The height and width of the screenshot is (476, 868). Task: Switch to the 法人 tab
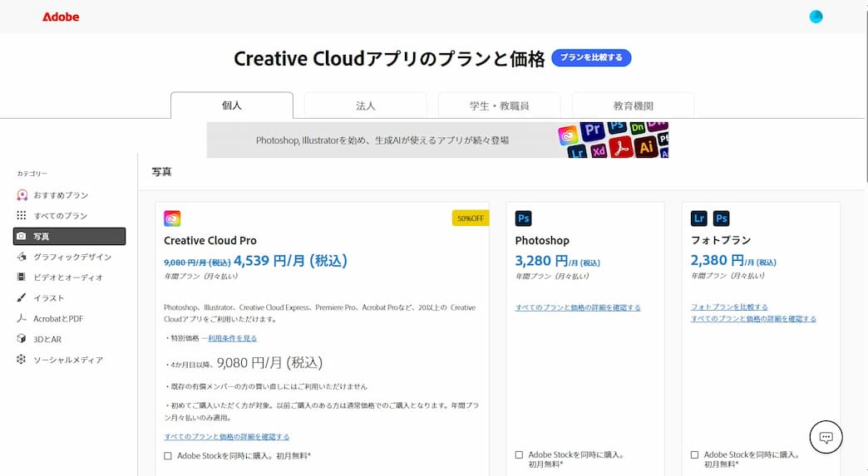click(365, 106)
